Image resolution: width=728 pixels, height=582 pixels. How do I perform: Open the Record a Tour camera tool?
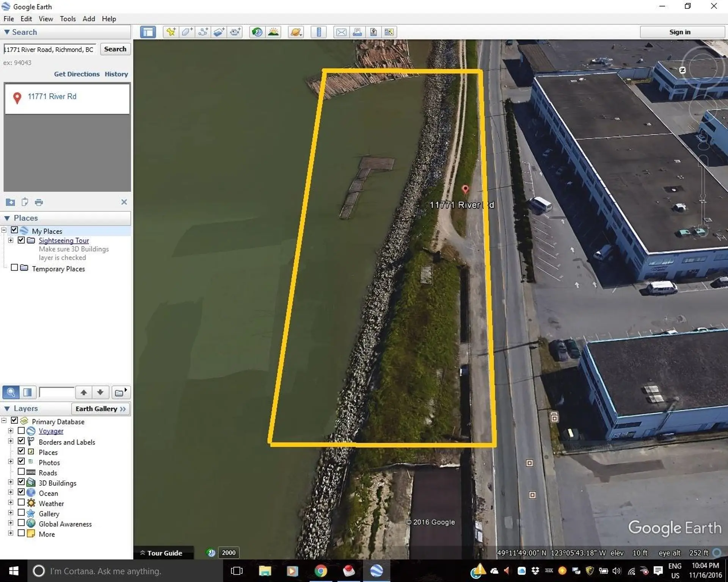coord(235,32)
